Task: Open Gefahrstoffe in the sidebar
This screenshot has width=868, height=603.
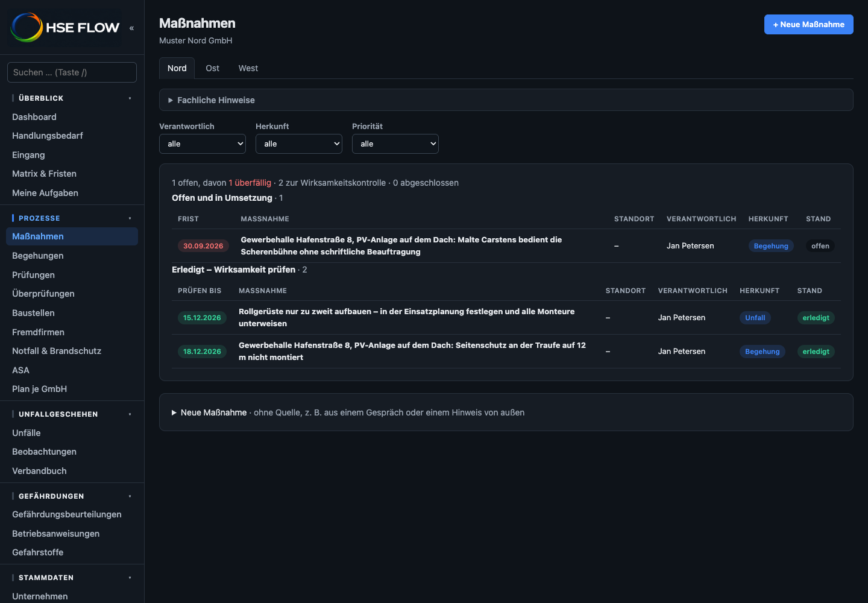Action: tap(72, 552)
